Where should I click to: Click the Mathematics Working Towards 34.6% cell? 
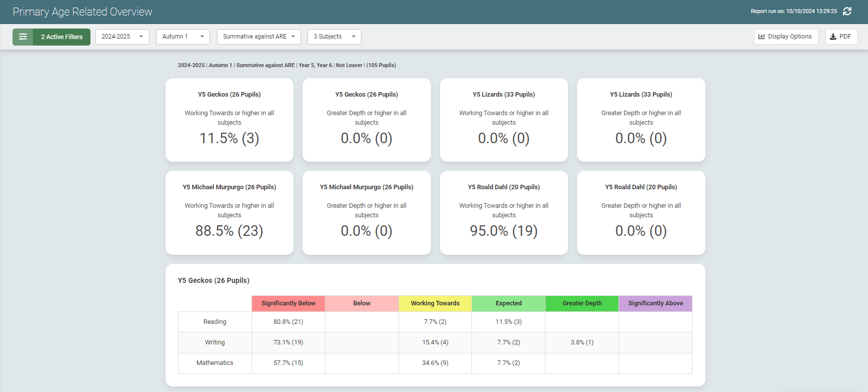[x=435, y=363]
